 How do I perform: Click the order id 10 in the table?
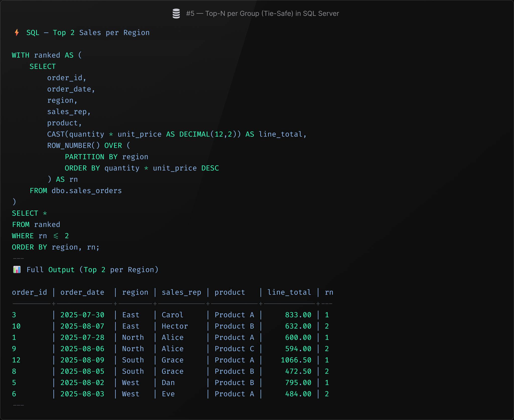click(16, 326)
